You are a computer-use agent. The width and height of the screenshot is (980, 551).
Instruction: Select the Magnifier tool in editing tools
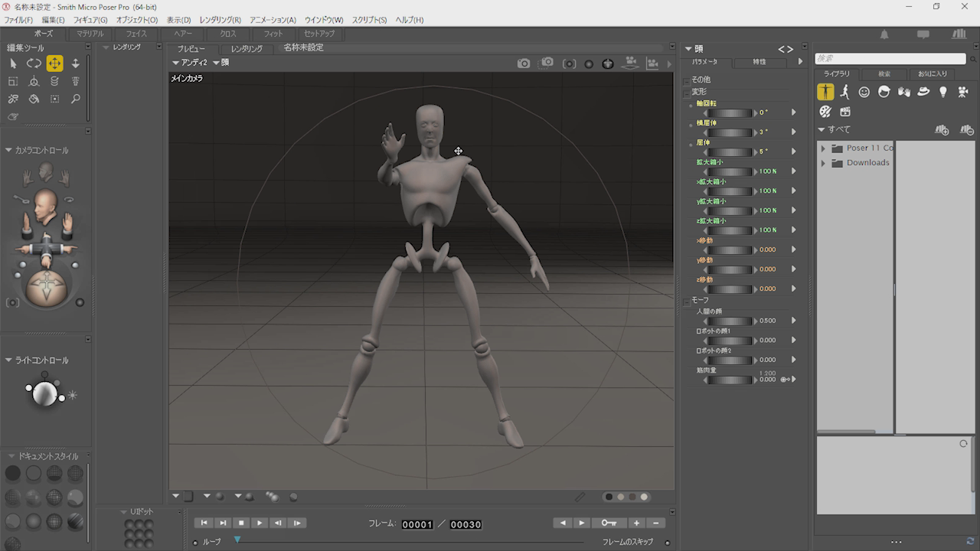(75, 99)
